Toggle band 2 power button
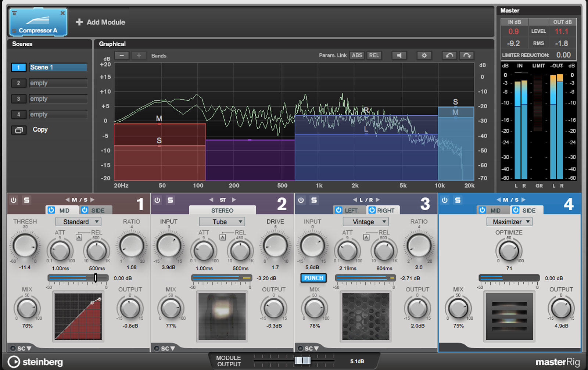This screenshot has width=588, height=370. point(157,200)
